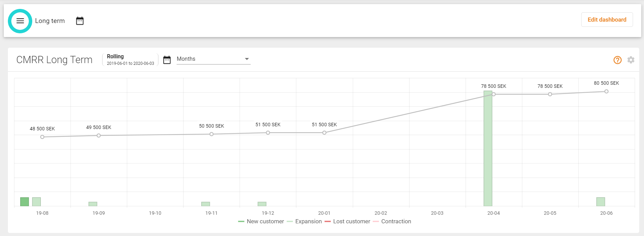The width and height of the screenshot is (644, 236).
Task: Click the dark green New customer bar in 19-08
Action: point(25,202)
